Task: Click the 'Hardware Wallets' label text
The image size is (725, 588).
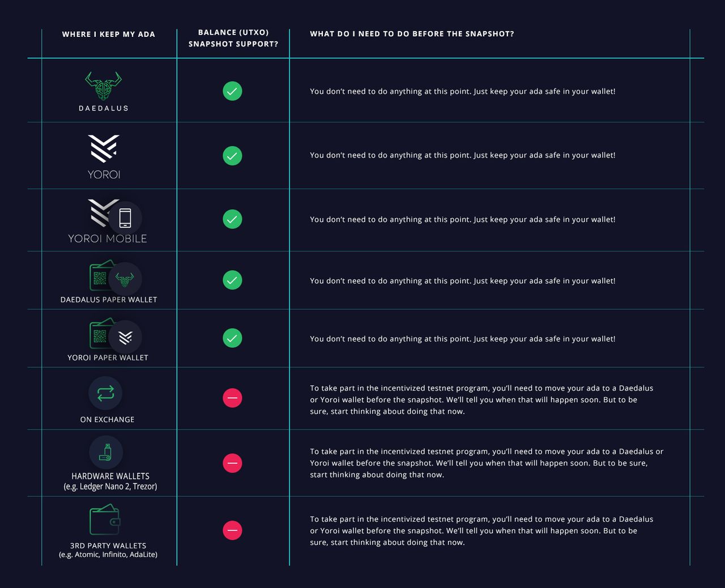Action: [110, 476]
